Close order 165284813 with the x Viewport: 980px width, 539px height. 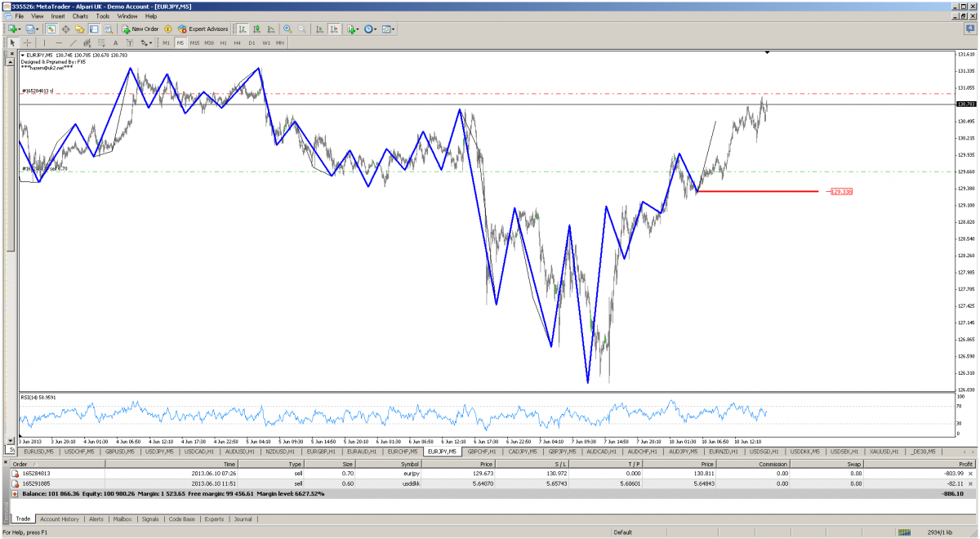tap(971, 473)
